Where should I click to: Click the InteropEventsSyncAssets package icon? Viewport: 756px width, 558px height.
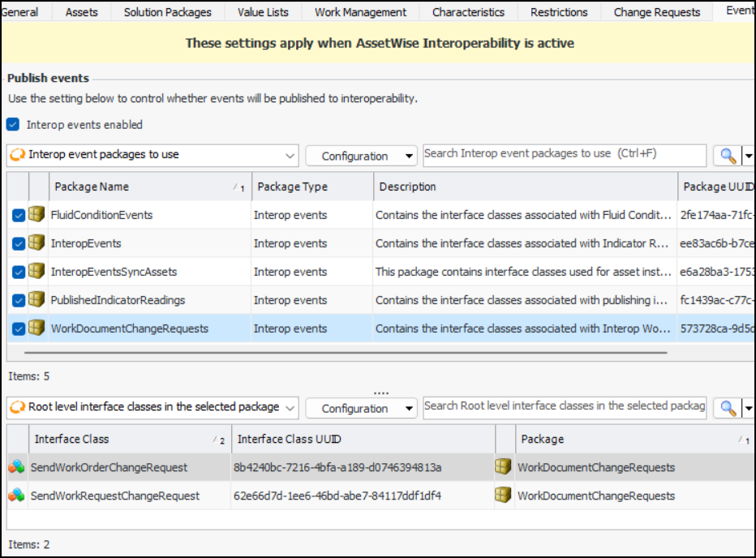(37, 272)
